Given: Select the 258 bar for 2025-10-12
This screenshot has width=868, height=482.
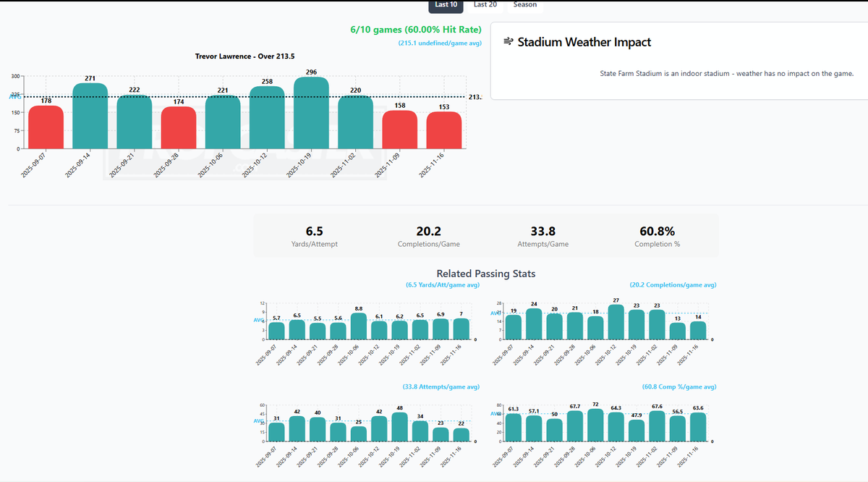Looking at the screenshot, I should pos(267,117).
